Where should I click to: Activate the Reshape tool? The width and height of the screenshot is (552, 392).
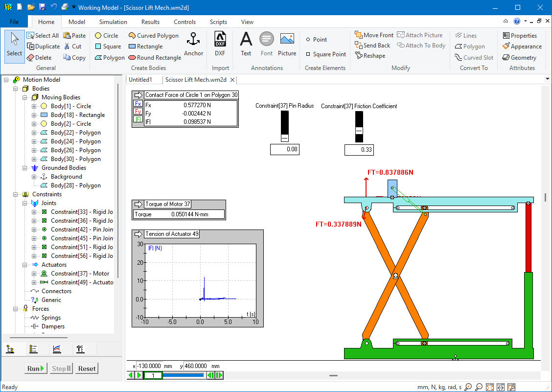370,55
